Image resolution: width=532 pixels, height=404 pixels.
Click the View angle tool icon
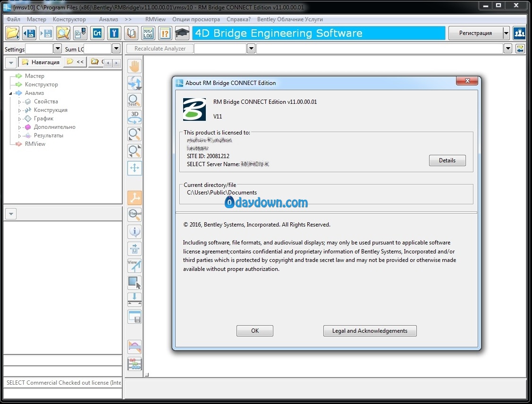click(x=135, y=266)
